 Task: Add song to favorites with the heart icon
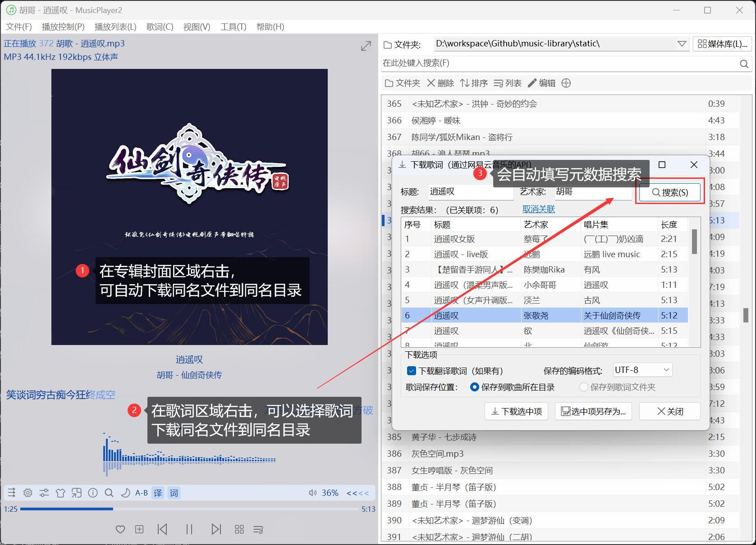[x=120, y=529]
